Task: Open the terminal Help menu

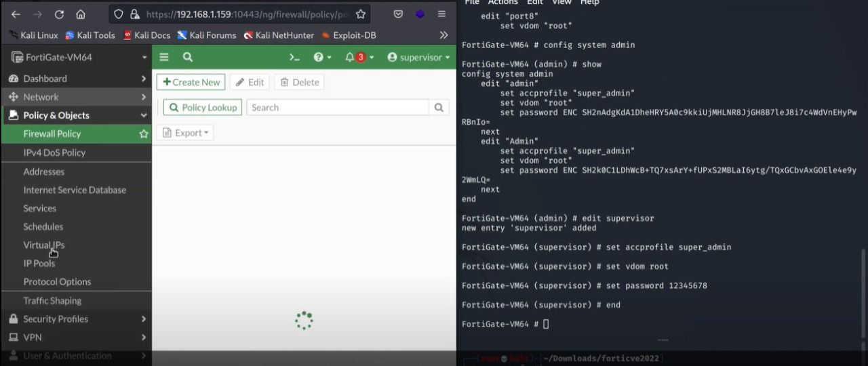Action: [589, 3]
